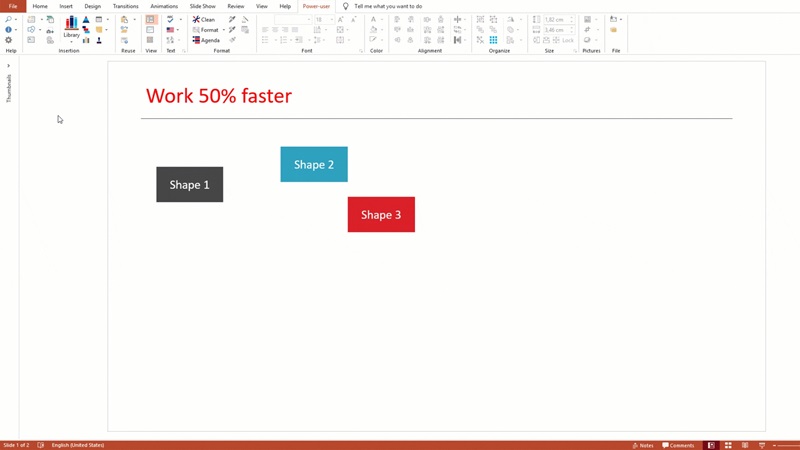Click the Tell me what you want field

pos(388,6)
